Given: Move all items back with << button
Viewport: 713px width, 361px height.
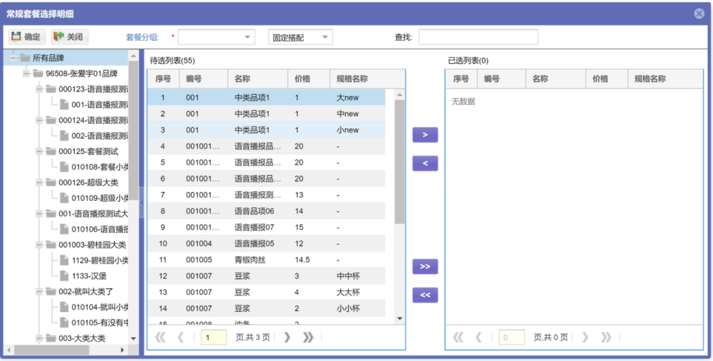Looking at the screenshot, I should tap(425, 295).
